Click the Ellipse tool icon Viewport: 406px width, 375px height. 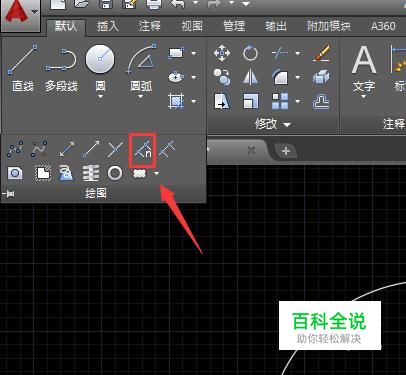(176, 77)
